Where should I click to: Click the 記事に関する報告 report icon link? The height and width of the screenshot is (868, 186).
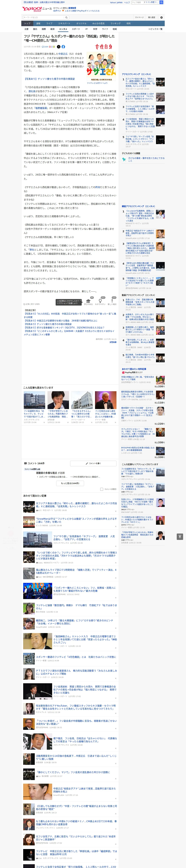tap(31, 304)
